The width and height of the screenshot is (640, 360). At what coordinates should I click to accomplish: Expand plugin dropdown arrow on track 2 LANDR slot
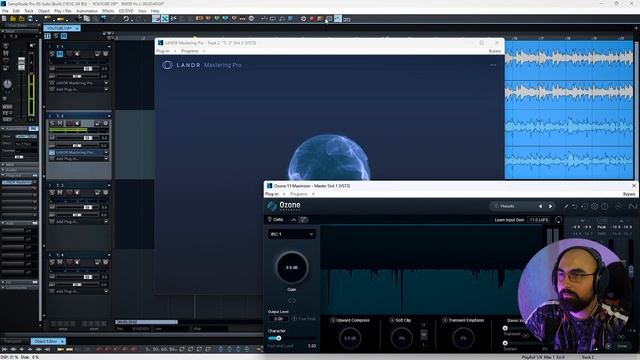pos(106,152)
